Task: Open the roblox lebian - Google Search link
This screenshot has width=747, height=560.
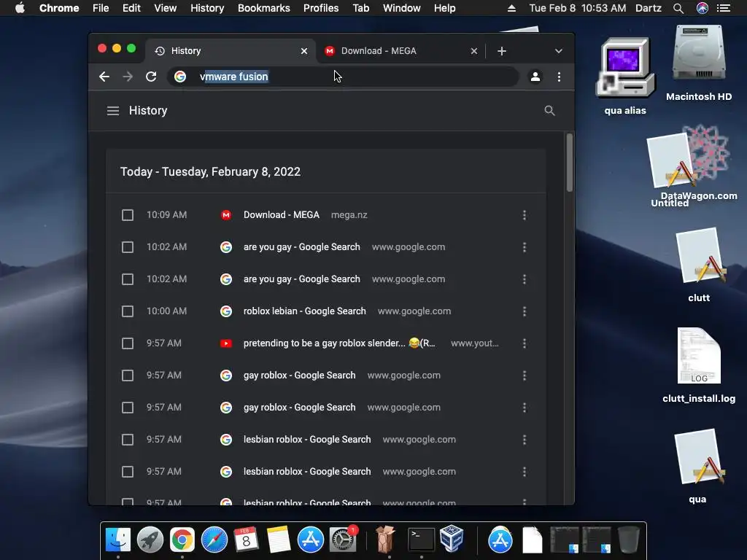Action: pyautogui.click(x=304, y=311)
